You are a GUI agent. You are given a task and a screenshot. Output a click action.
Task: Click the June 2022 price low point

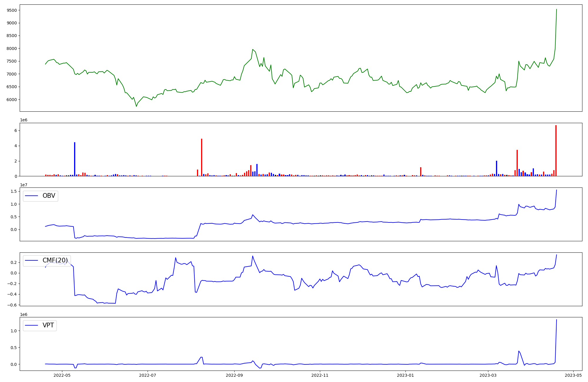click(x=136, y=106)
